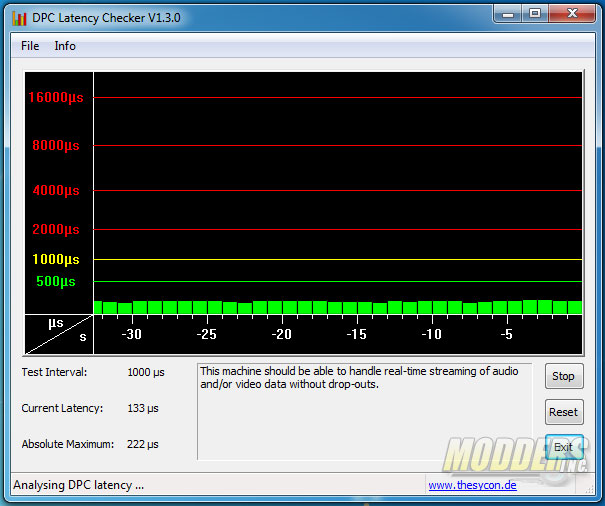Open the www.thesycon.de link
Viewport: 605px width, 506px height.
[472, 485]
